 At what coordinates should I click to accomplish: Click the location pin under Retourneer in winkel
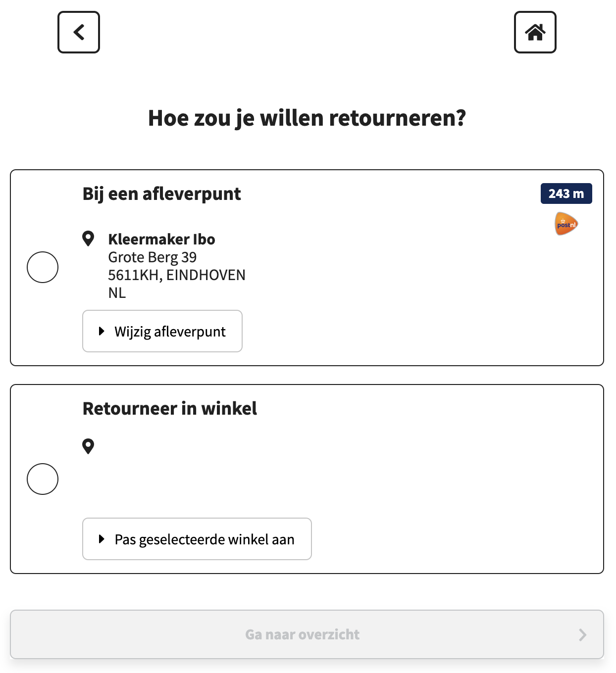88,446
